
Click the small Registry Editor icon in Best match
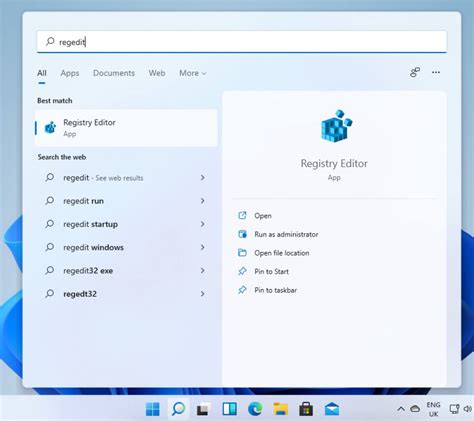click(50, 128)
